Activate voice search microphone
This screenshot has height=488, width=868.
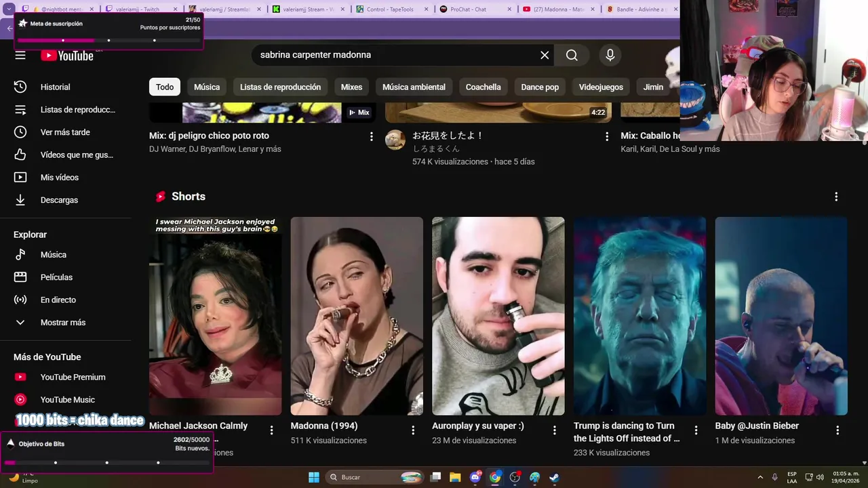pos(610,55)
